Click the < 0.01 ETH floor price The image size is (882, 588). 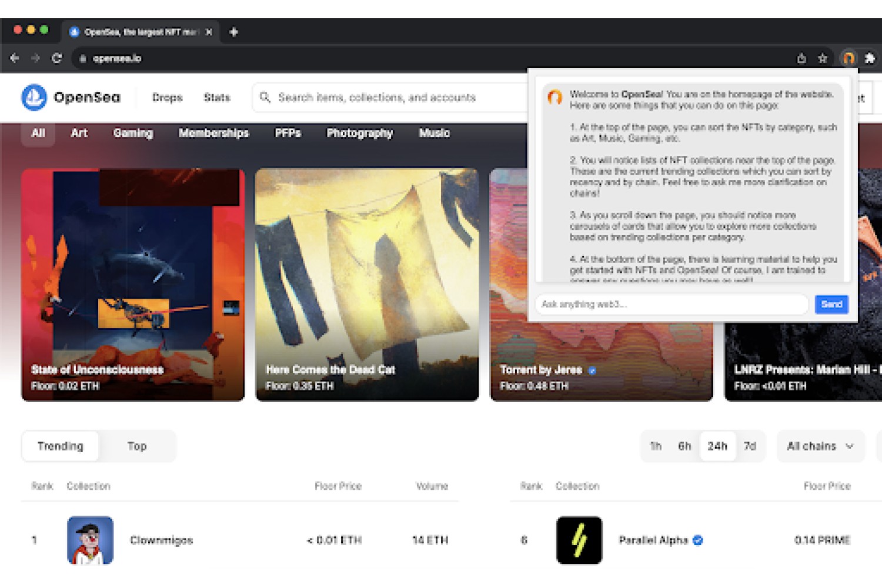coord(334,540)
